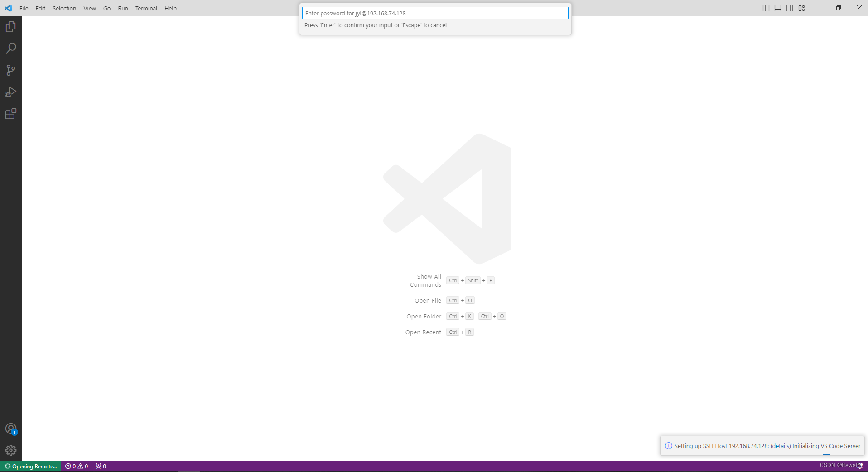Open notifications bell in status bar
The image size is (868, 472).
click(x=859, y=466)
